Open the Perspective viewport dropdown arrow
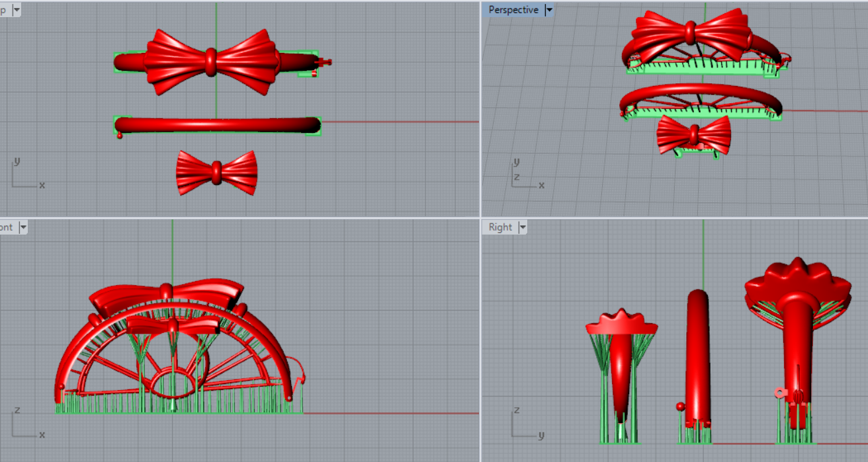This screenshot has width=868, height=462. pyautogui.click(x=548, y=10)
